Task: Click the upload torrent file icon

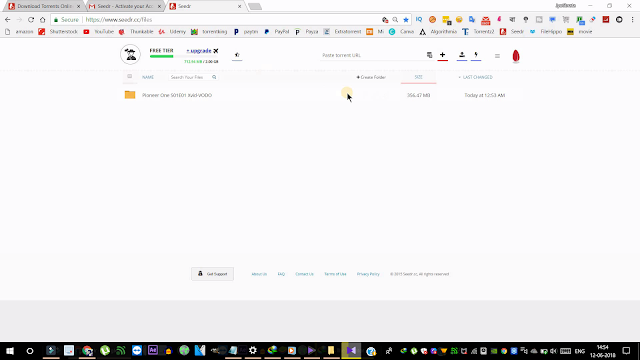Action: click(x=462, y=55)
